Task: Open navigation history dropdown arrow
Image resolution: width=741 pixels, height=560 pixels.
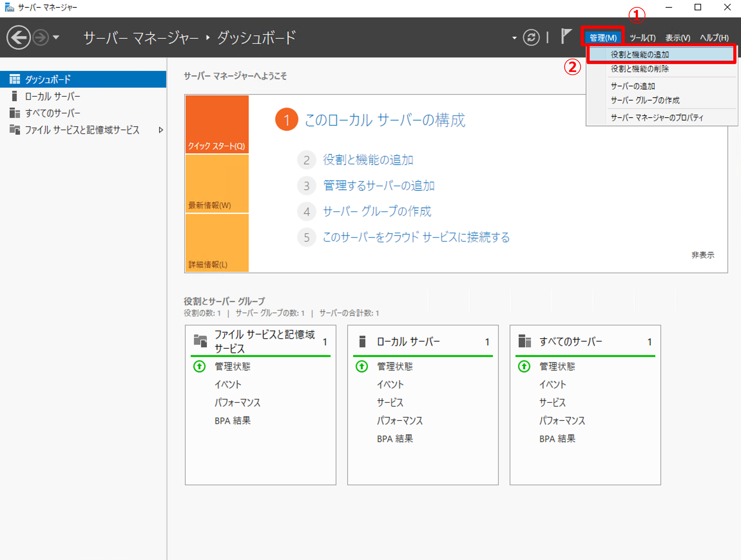Action: point(56,38)
